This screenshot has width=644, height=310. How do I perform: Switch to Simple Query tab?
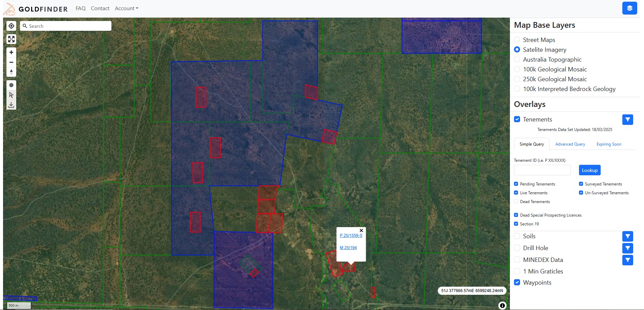pyautogui.click(x=532, y=144)
